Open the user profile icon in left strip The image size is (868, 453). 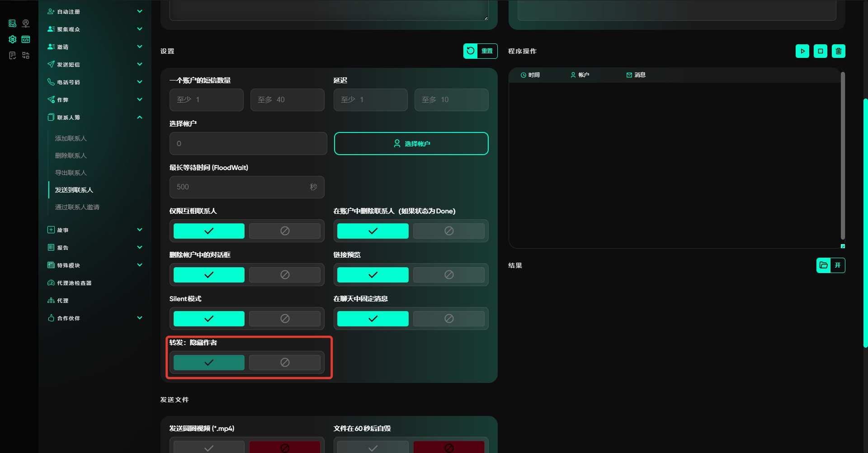click(26, 24)
